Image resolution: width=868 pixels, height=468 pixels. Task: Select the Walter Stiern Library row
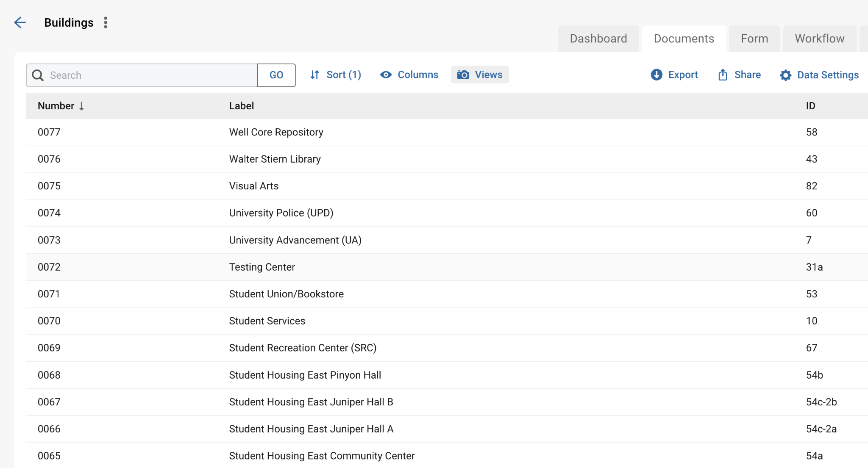tap(275, 159)
